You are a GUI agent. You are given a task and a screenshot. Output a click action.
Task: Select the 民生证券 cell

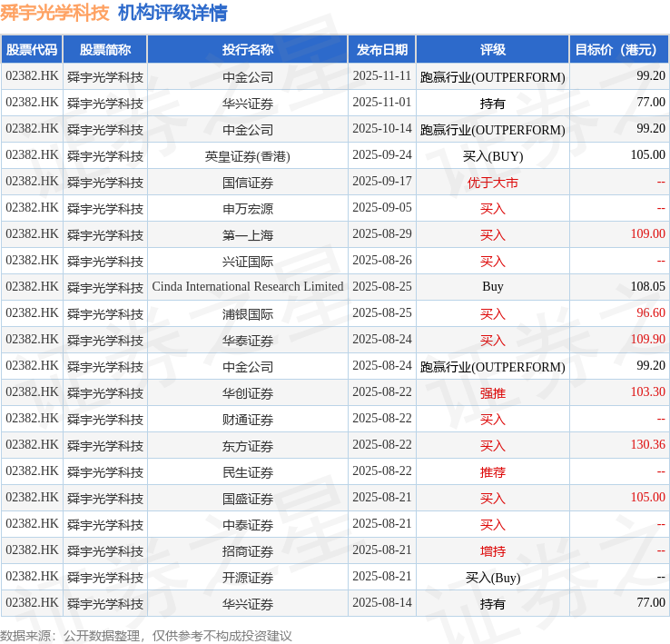(248, 472)
